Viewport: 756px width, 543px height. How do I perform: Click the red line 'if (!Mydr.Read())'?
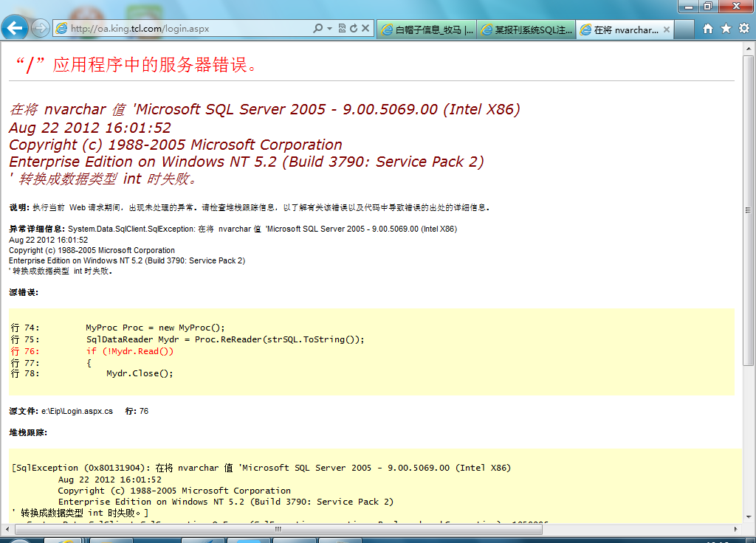[130, 351]
